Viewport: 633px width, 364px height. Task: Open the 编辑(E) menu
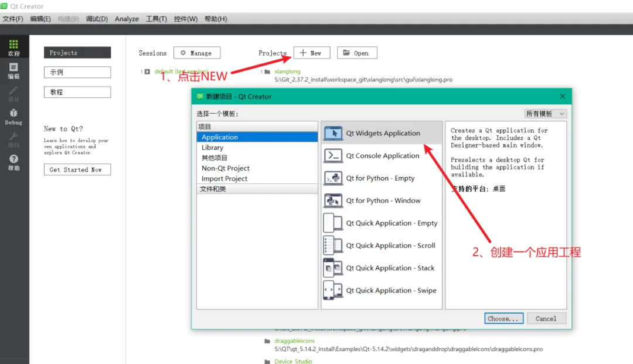(40, 19)
